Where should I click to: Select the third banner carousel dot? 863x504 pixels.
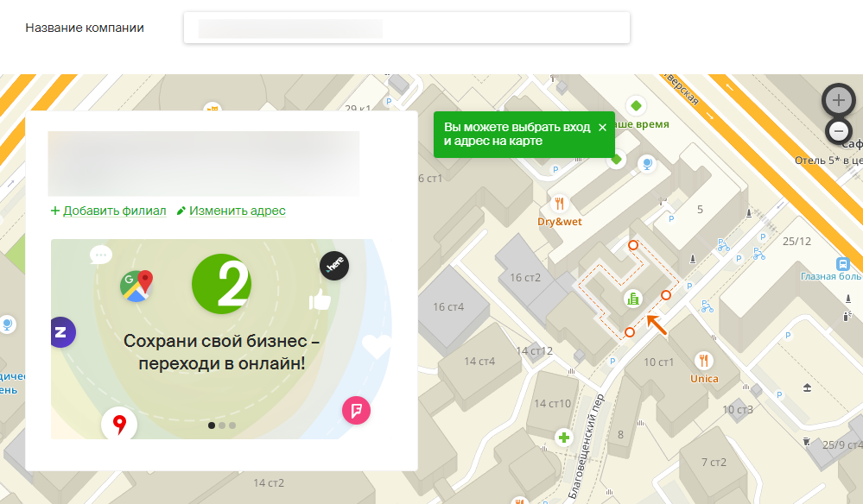pyautogui.click(x=232, y=425)
